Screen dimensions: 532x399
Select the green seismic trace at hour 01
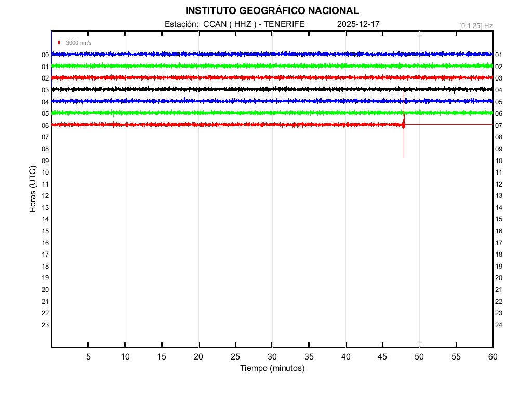coord(208,65)
